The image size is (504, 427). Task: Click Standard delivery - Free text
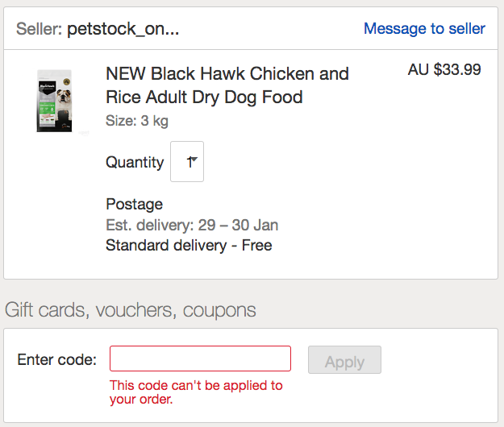point(189,246)
